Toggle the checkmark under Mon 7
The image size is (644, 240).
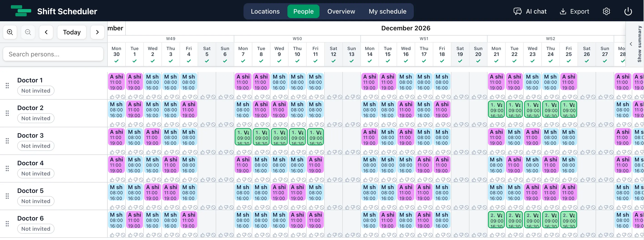click(x=243, y=61)
